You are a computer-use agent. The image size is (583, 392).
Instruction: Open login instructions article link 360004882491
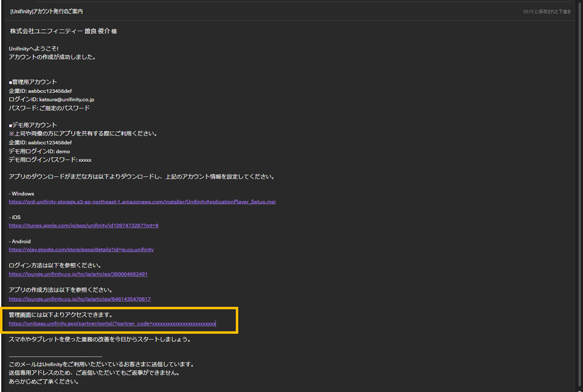78,274
